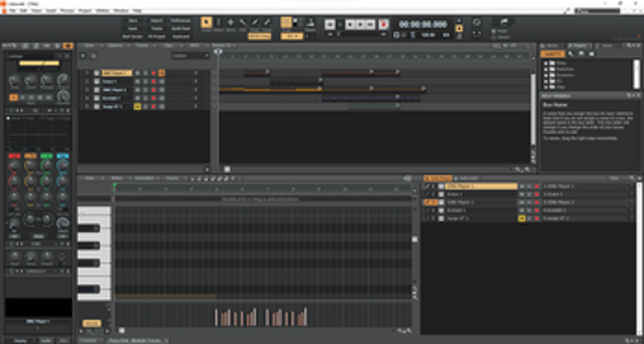Select the Select tool
Screen dimensions: 644x344
218,23
